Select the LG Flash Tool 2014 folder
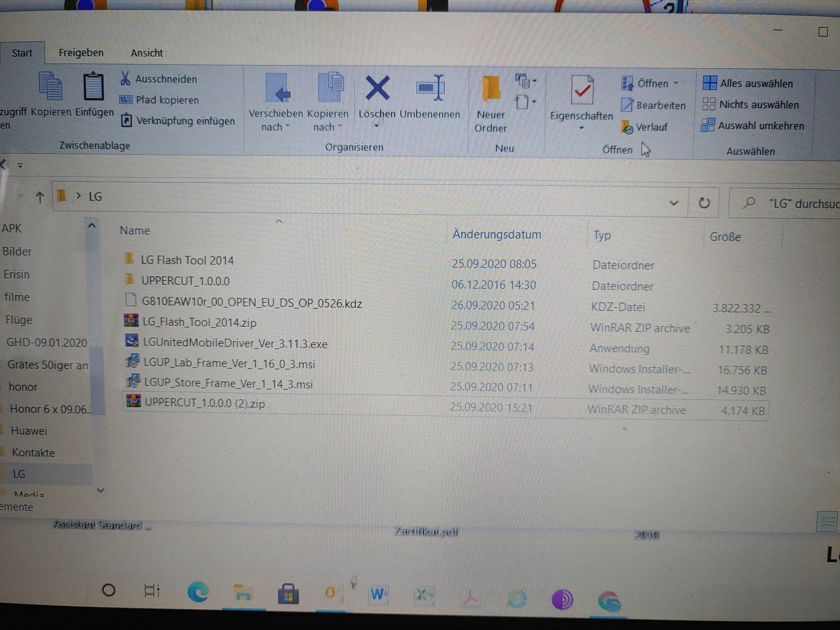This screenshot has height=630, width=840. click(187, 260)
